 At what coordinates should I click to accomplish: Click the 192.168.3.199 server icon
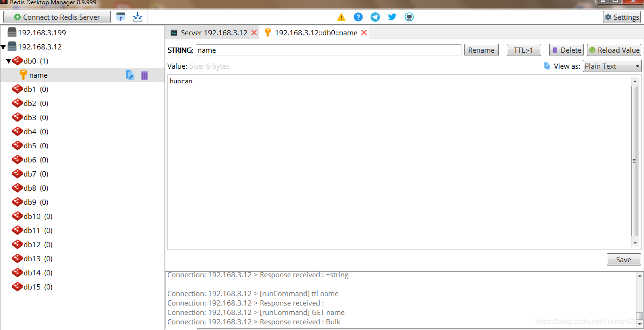(x=12, y=32)
